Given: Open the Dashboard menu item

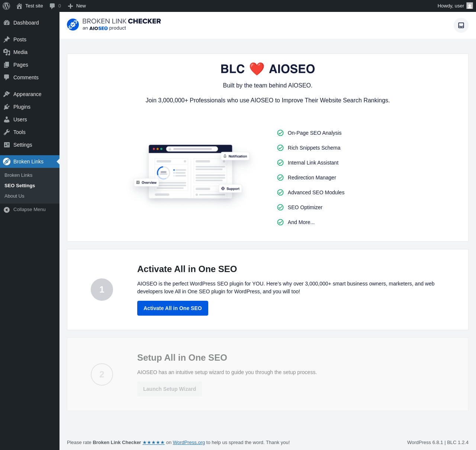Looking at the screenshot, I should click(30, 23).
